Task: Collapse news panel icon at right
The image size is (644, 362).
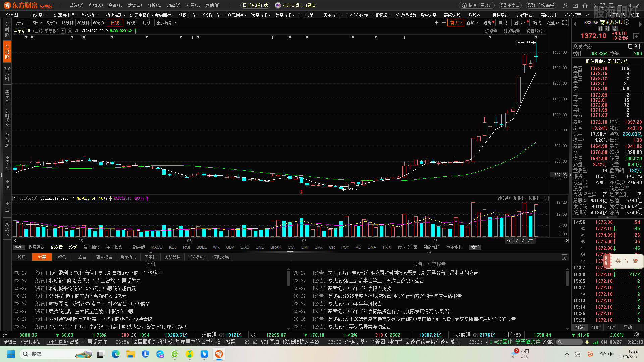Action: coord(565,257)
